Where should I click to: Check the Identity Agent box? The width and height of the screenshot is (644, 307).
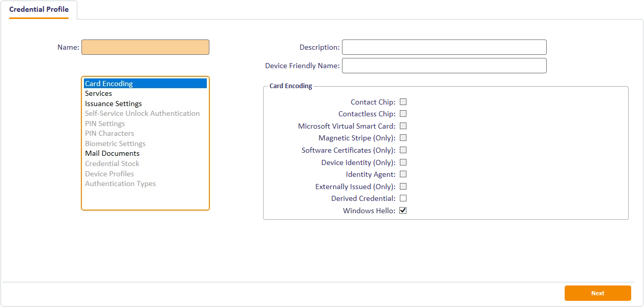pos(403,174)
